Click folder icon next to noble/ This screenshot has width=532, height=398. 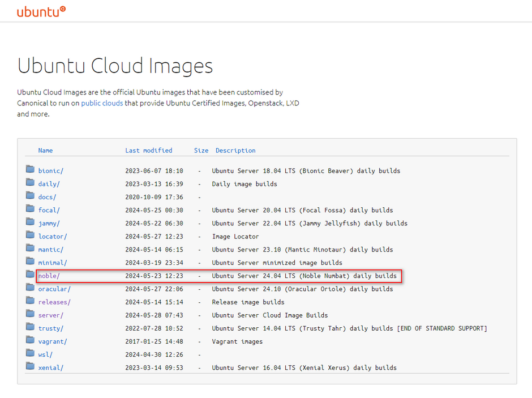pyautogui.click(x=30, y=275)
